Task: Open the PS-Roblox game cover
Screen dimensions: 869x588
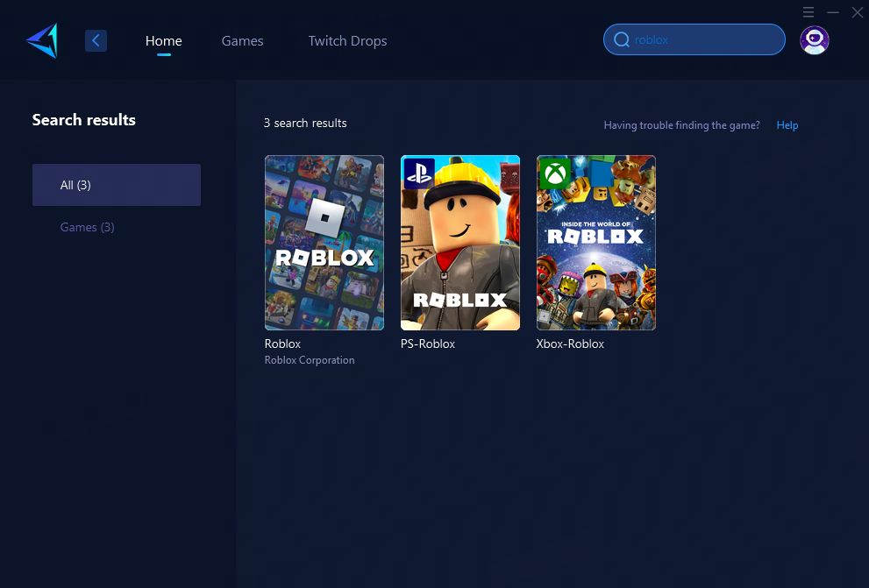Action: point(460,243)
